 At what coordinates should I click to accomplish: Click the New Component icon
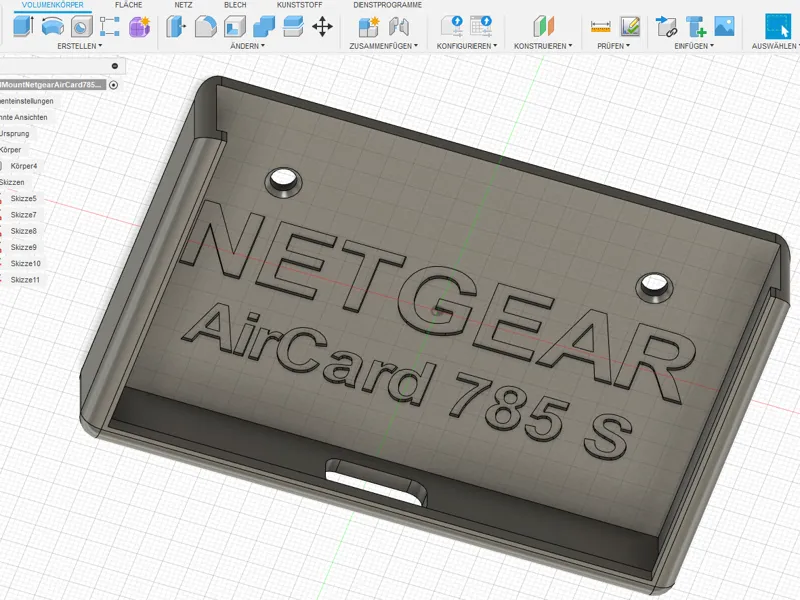[x=368, y=26]
